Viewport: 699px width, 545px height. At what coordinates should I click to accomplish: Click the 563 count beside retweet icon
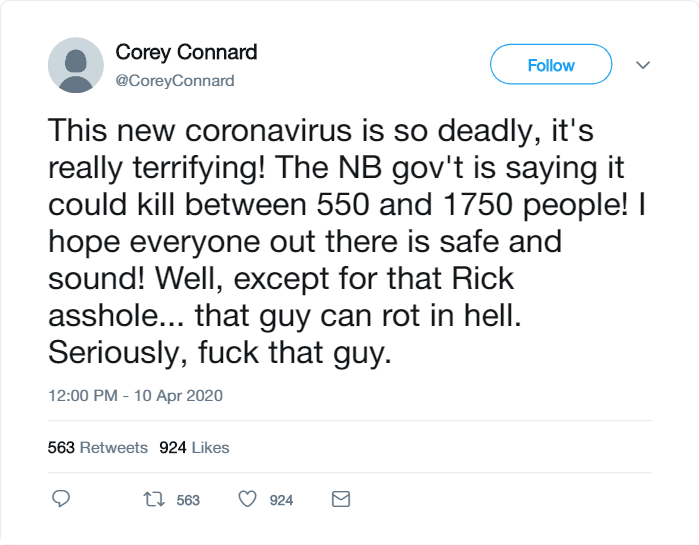coord(188,500)
